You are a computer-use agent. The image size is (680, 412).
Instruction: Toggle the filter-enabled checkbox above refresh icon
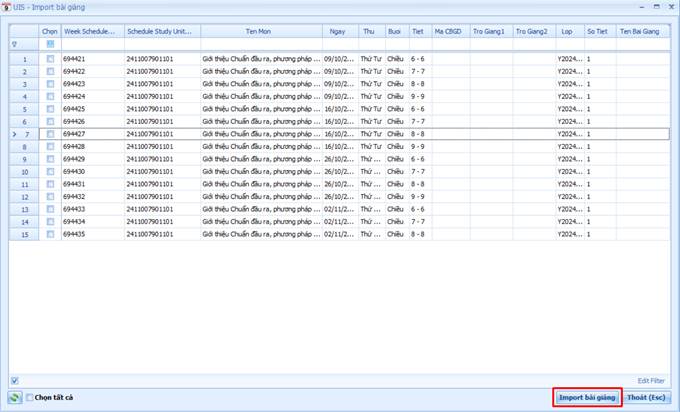pos(15,380)
